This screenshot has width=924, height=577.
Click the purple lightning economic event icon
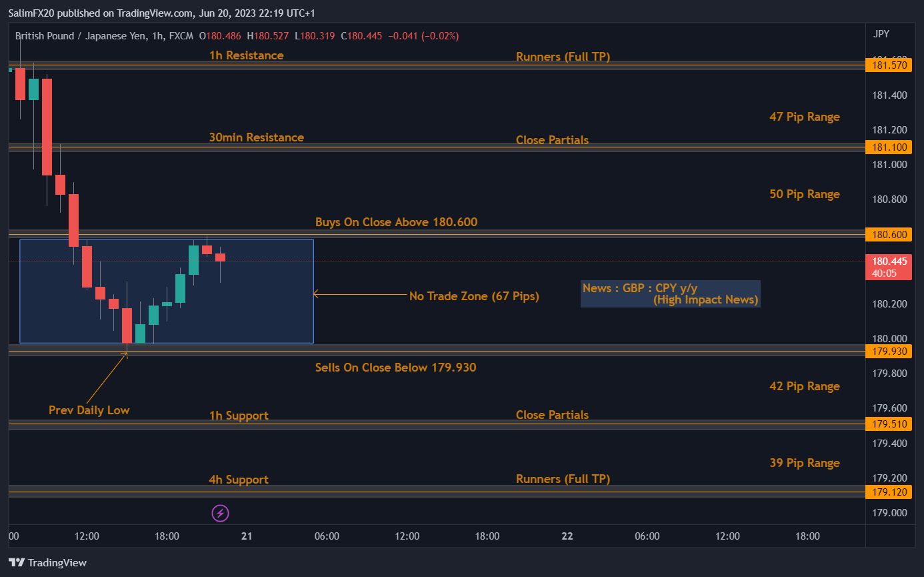pyautogui.click(x=220, y=513)
